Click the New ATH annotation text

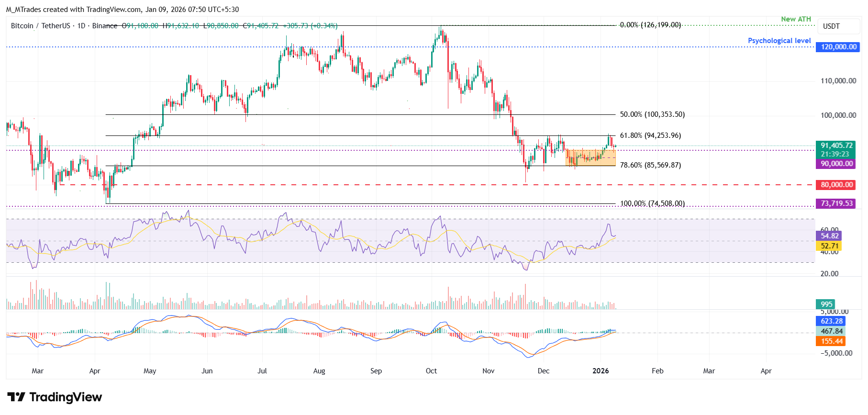pos(796,19)
